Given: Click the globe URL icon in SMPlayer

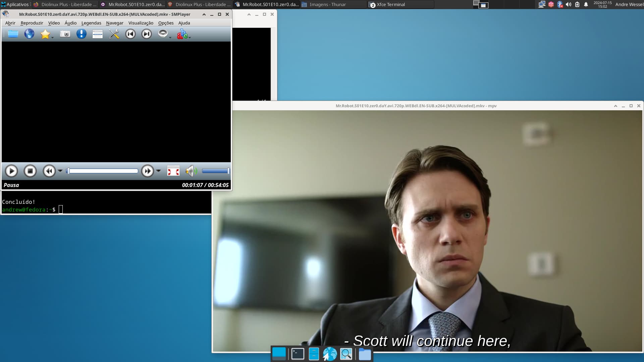Looking at the screenshot, I should pos(29,34).
